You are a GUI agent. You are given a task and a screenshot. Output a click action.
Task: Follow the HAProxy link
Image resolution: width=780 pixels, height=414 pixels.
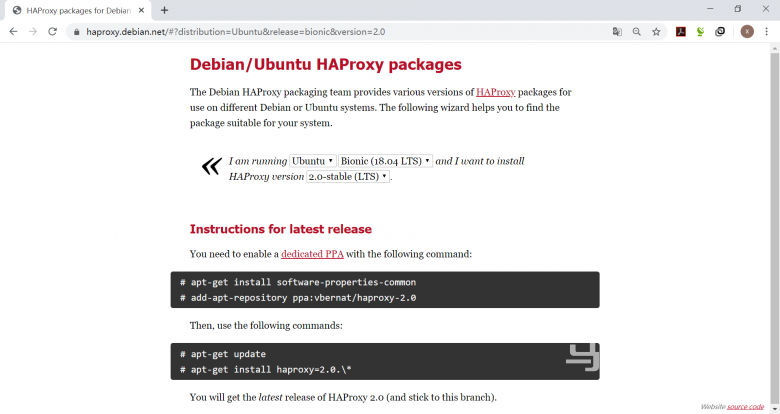[495, 92]
